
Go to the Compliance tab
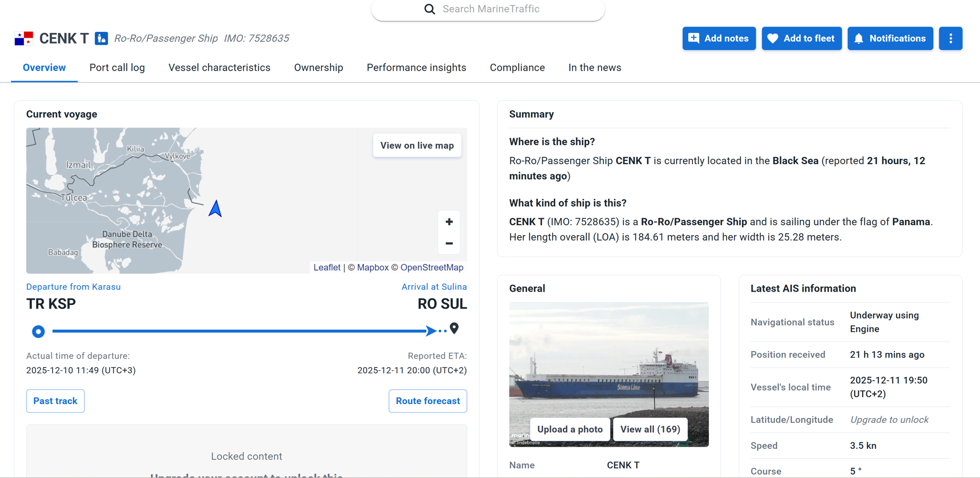[517, 67]
